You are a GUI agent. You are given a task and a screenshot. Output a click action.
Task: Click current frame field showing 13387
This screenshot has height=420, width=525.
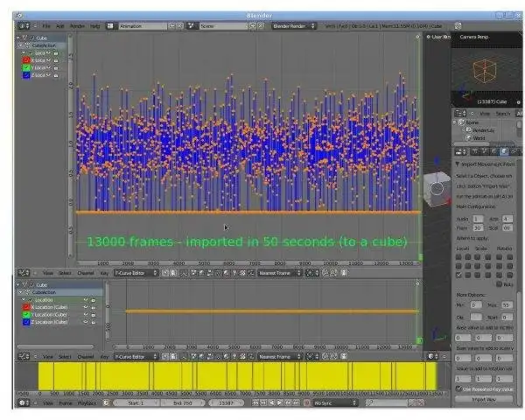click(x=227, y=402)
